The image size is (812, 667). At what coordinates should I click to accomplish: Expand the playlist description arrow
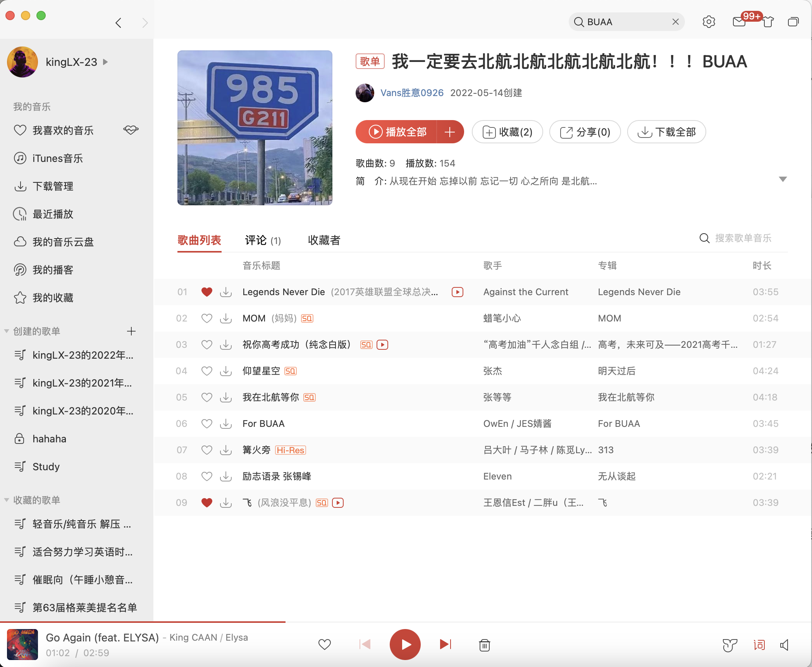pos(783,179)
